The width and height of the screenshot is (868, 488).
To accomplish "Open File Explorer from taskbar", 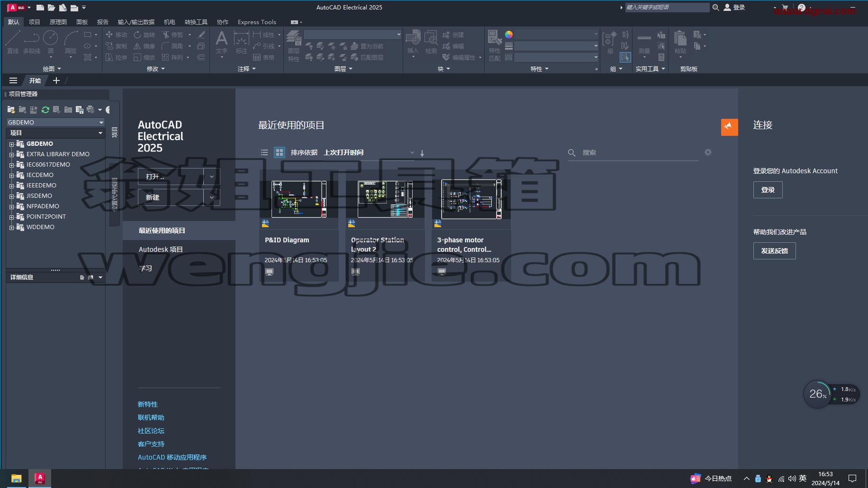I will [17, 479].
